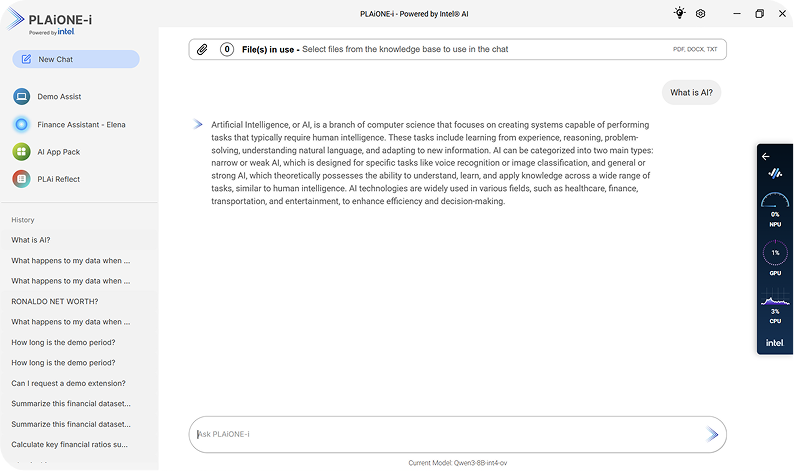Viewport: 794px width, 471px height.
Task: Open AI App Pack
Action: [x=58, y=152]
